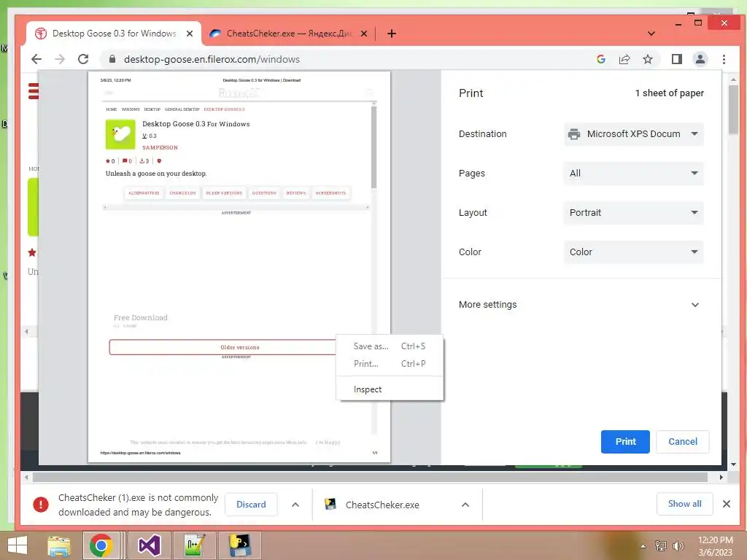Open the Chrome profile avatar
Screen dimensions: 747x560
[700, 59]
